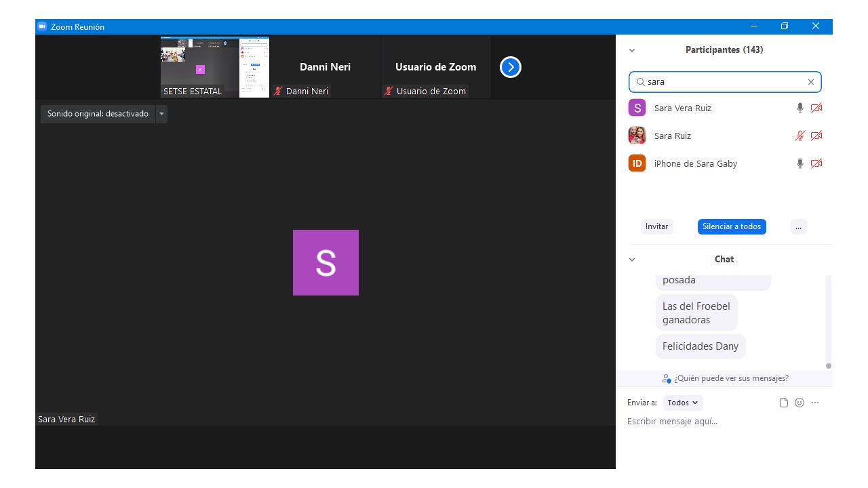Select Sara Ruiz name in participant list
This screenshot has width=868, height=488.
coord(673,136)
